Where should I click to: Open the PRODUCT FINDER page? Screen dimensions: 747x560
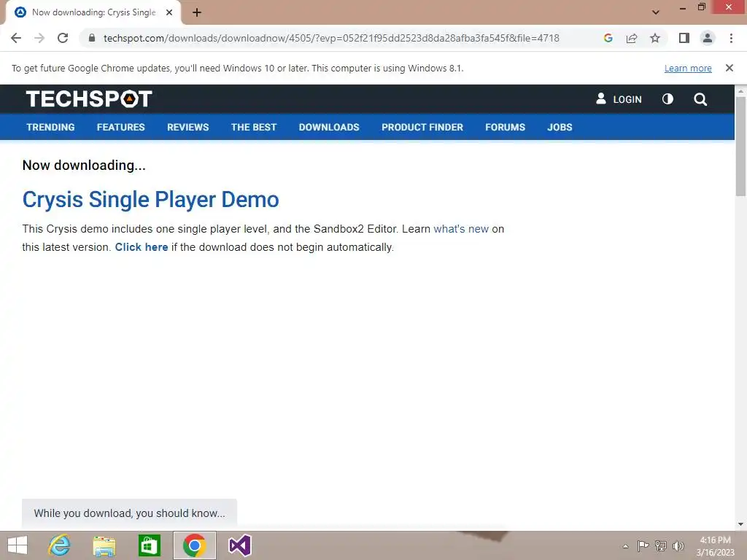pyautogui.click(x=422, y=127)
